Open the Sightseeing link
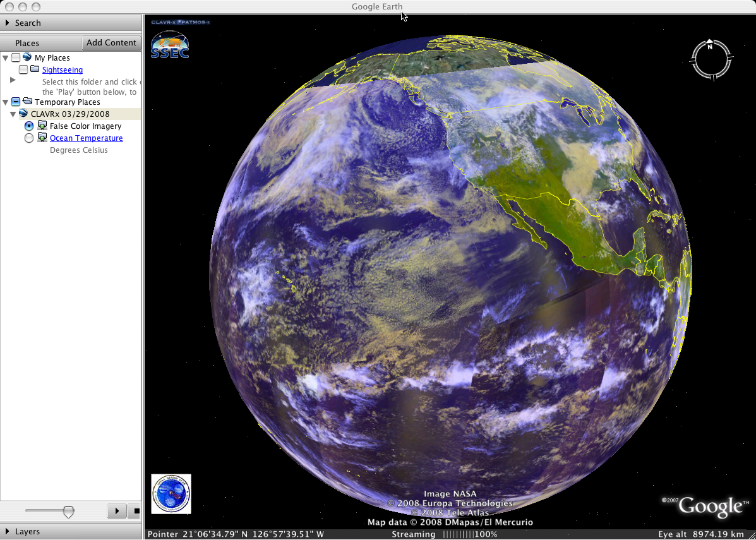756x540 pixels. 62,70
